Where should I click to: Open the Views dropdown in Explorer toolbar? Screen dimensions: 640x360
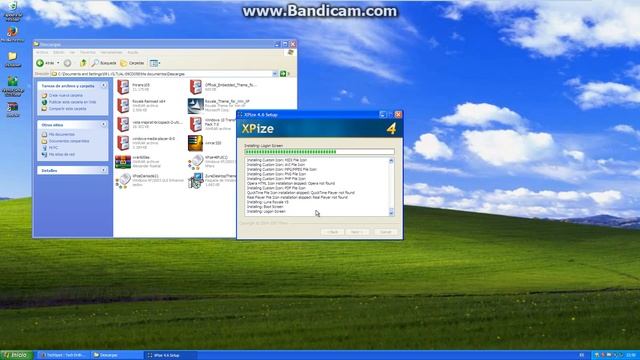(x=155, y=63)
